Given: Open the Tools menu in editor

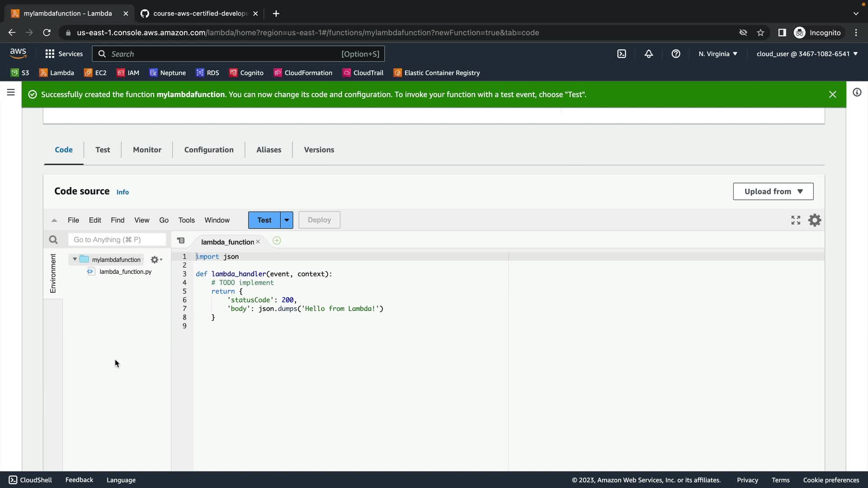Looking at the screenshot, I should click(x=186, y=220).
